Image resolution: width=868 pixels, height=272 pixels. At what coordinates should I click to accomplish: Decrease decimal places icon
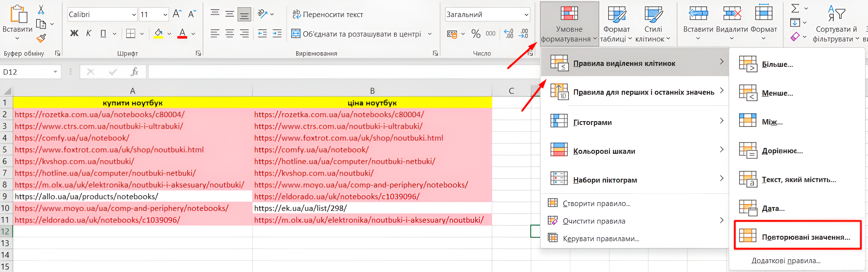pyautogui.click(x=523, y=34)
